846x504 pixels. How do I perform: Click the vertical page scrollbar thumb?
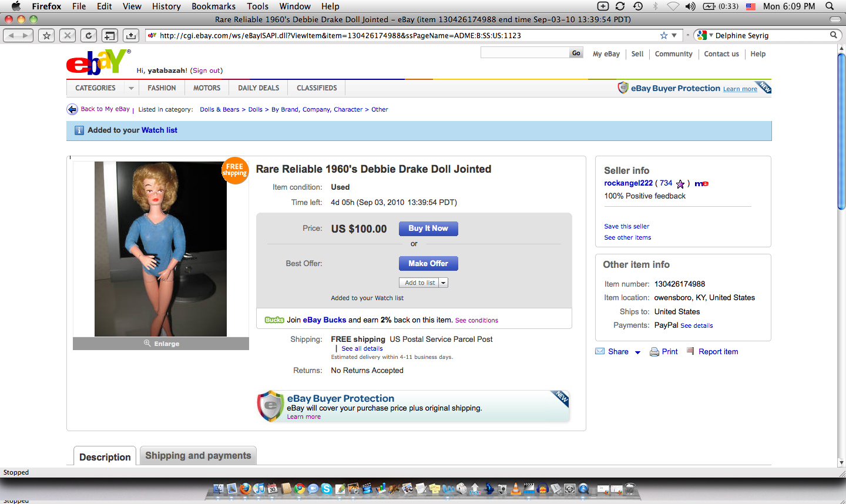(841, 132)
